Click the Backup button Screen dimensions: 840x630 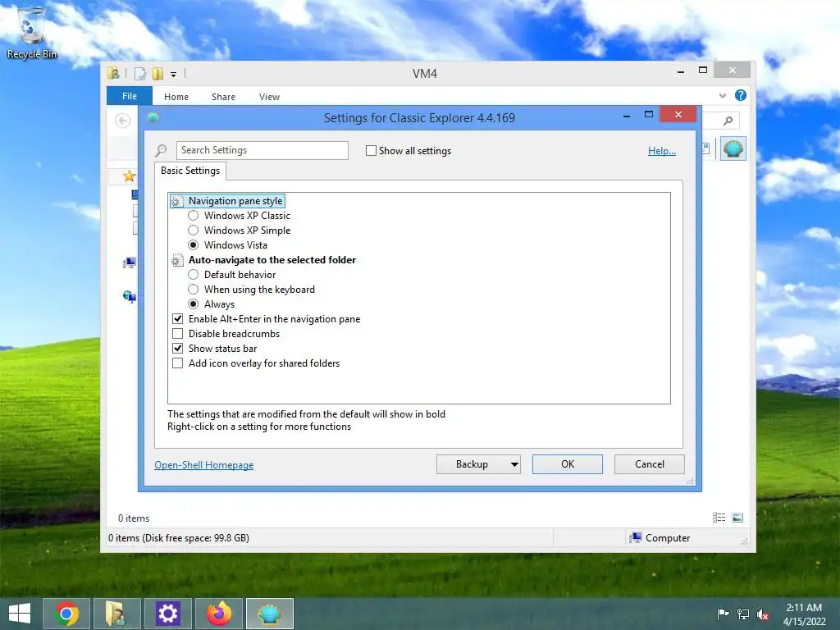(472, 464)
